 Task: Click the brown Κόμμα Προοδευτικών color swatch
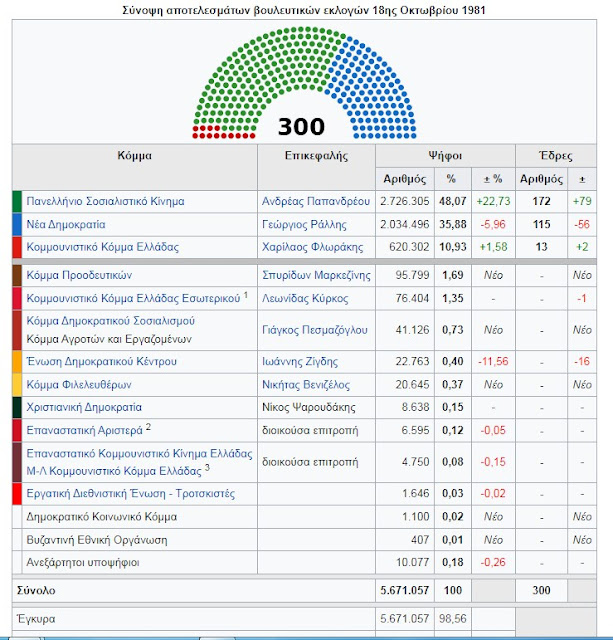click(17, 275)
